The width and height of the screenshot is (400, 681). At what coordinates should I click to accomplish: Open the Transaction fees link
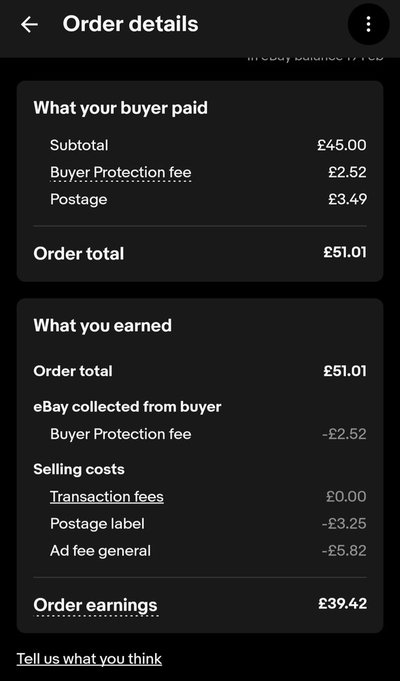pos(107,496)
